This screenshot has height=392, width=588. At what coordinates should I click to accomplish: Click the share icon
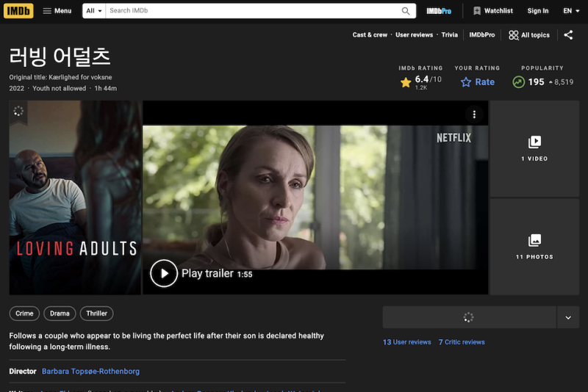point(568,35)
